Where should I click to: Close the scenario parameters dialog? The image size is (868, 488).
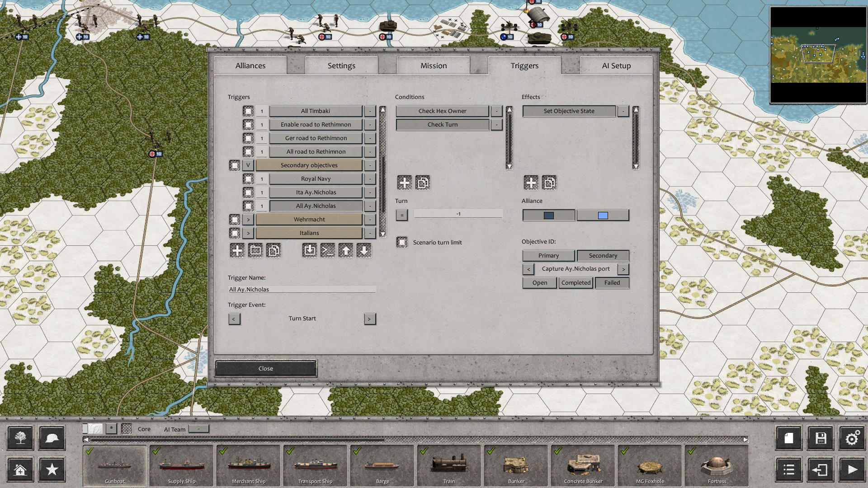pos(266,368)
